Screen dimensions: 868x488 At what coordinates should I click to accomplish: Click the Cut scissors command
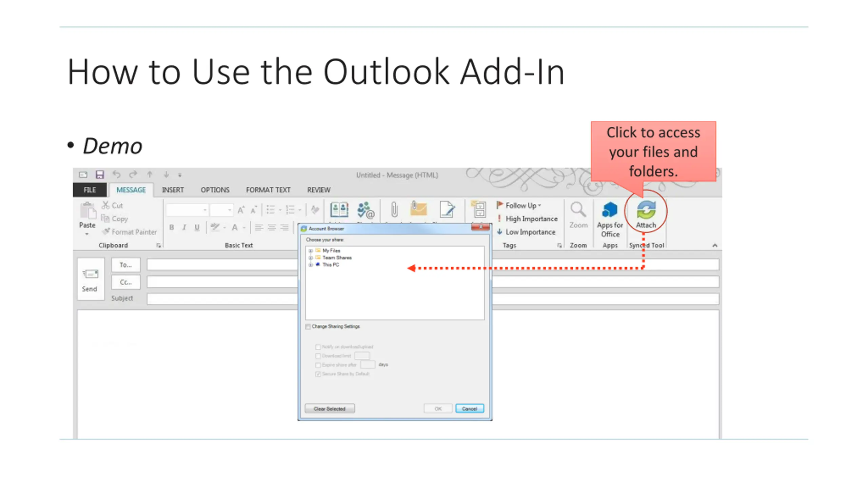click(x=113, y=205)
